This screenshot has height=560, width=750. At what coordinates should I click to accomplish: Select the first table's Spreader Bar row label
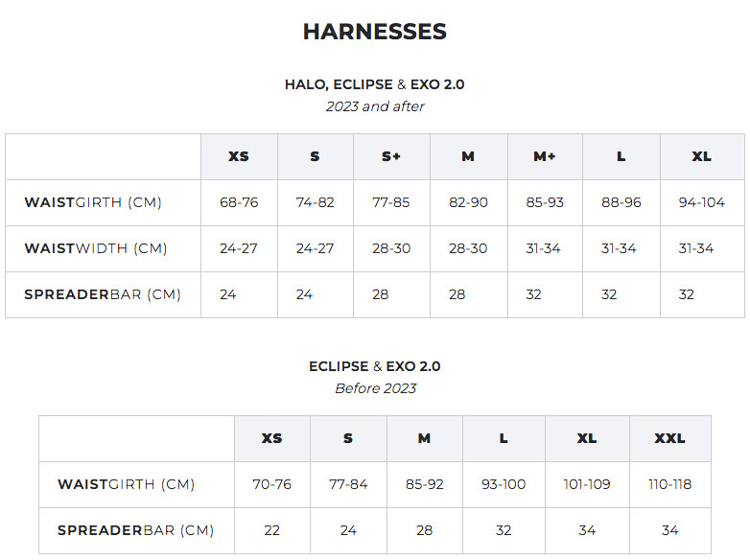coord(103,294)
